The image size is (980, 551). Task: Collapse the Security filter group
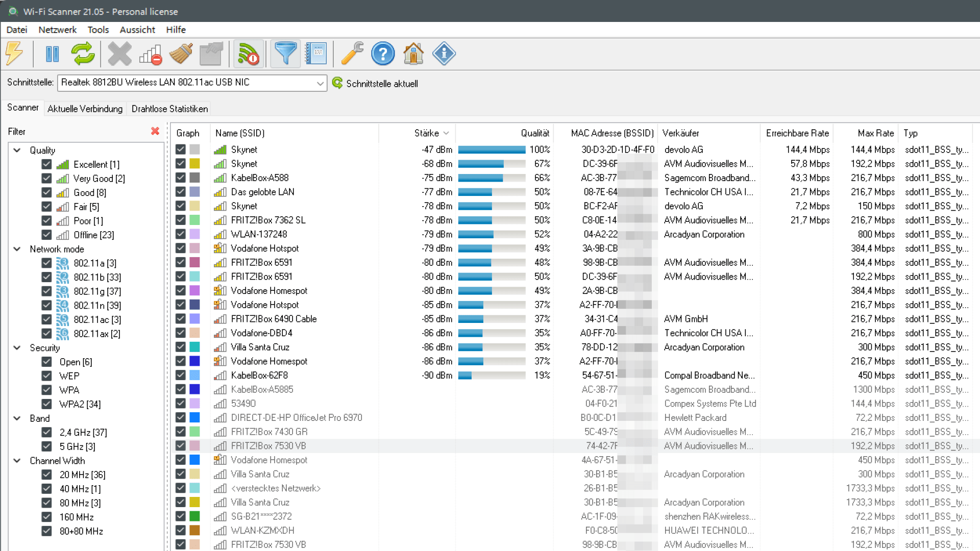click(17, 347)
